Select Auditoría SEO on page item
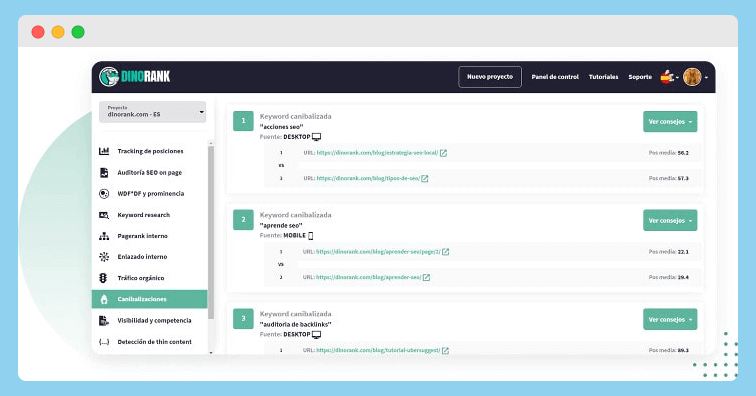756x396 pixels. point(150,172)
